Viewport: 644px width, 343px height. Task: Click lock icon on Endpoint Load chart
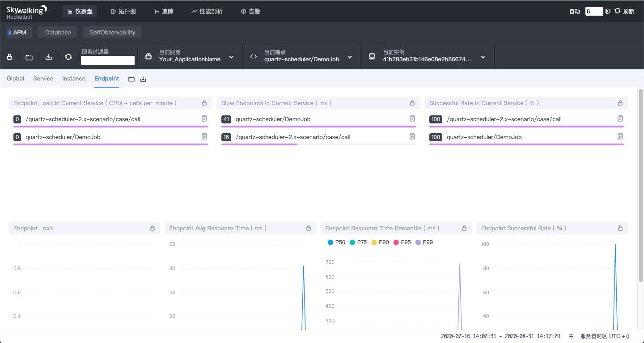click(x=153, y=228)
